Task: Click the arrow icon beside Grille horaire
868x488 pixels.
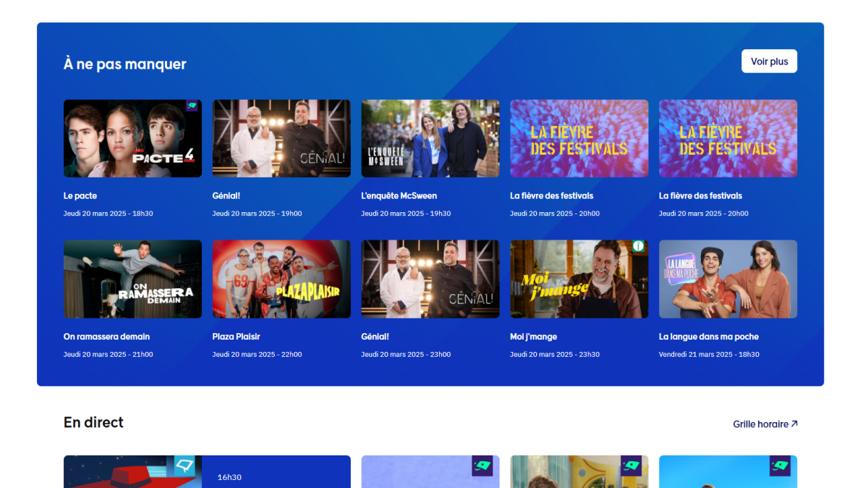Action: click(x=794, y=424)
